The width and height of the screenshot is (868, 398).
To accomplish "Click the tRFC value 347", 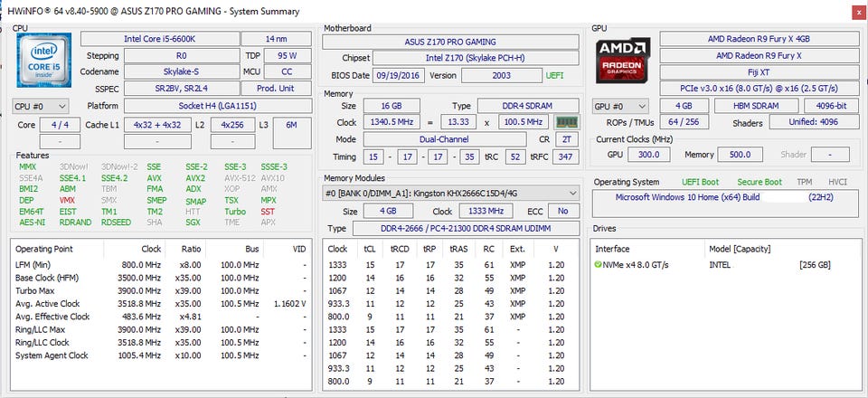I will click(565, 156).
